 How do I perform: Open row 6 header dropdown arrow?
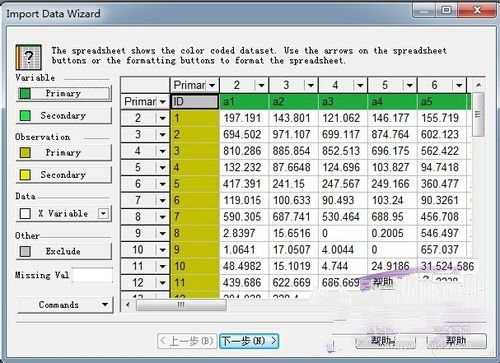click(163, 184)
